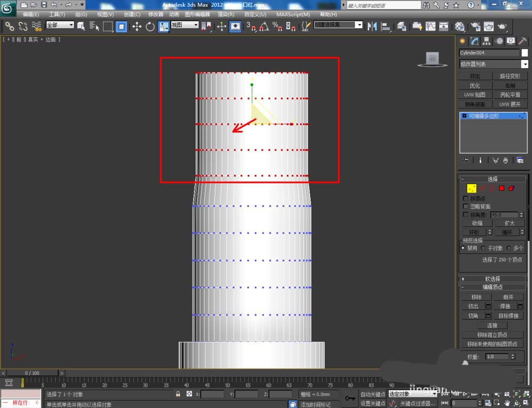This screenshot has width=532, height=408.
Task: Enable the 按顶点 checkbox
Action: click(x=466, y=198)
